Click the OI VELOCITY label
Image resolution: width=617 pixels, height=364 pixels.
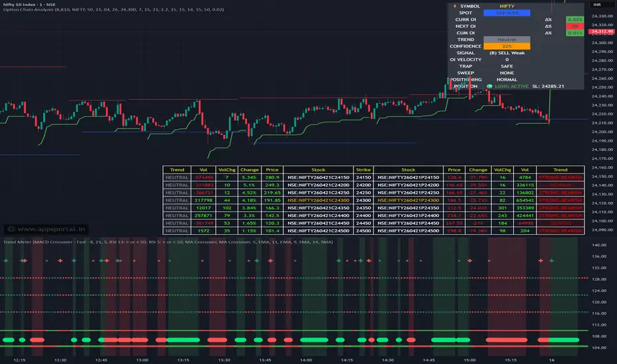(x=465, y=60)
